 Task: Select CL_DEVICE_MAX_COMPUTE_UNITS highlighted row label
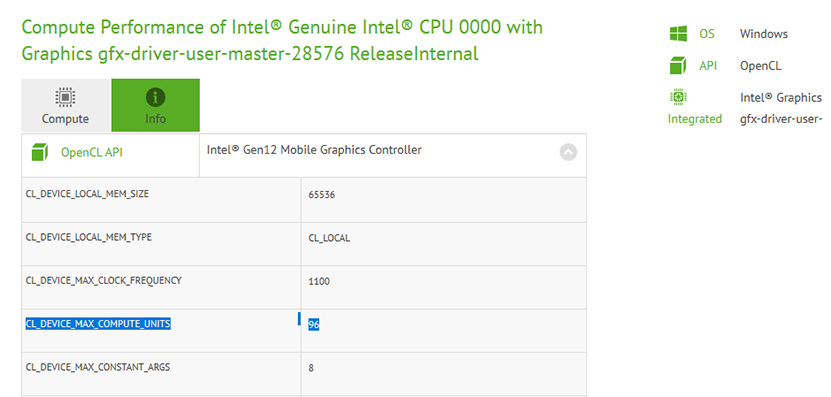[98, 323]
